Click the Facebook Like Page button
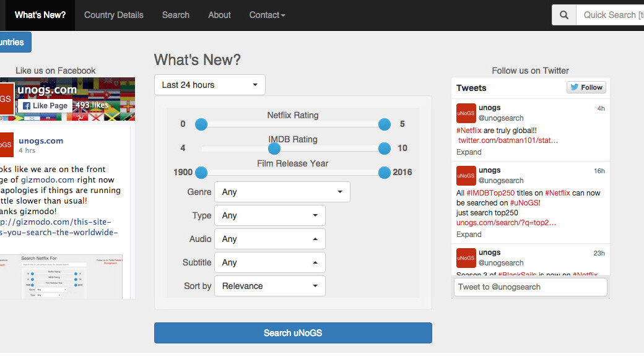 point(45,106)
